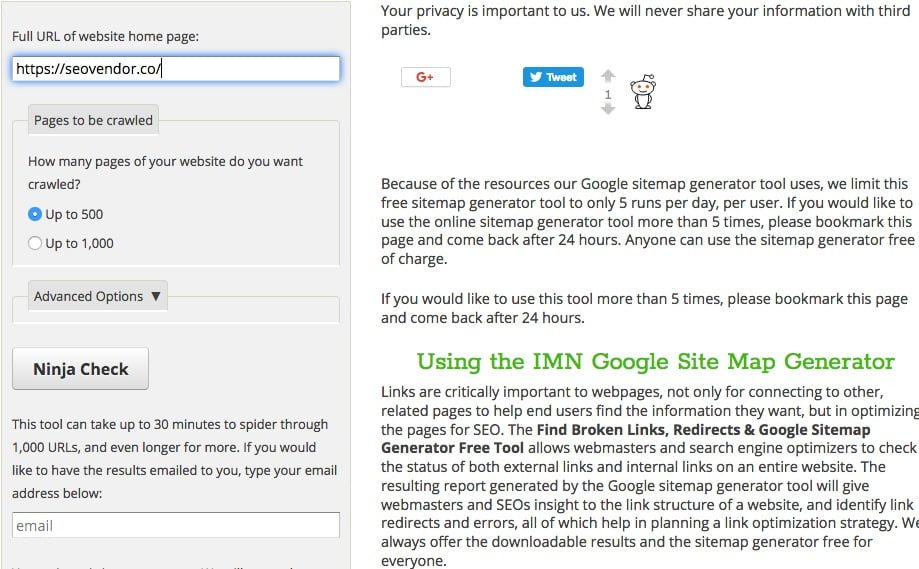Select the Up to 500 radio button

tap(36, 214)
